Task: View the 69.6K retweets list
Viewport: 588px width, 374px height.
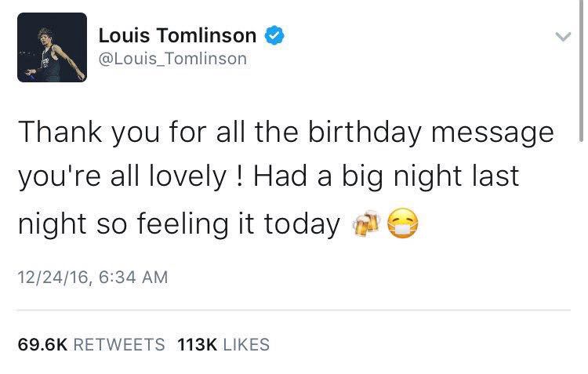Action: click(x=91, y=344)
